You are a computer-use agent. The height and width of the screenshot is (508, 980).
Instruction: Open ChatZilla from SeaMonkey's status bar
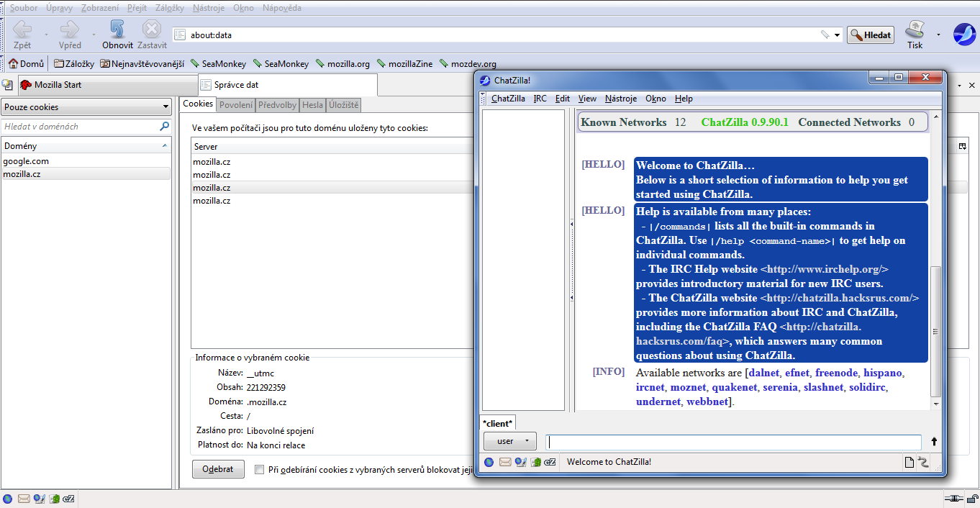tap(69, 499)
